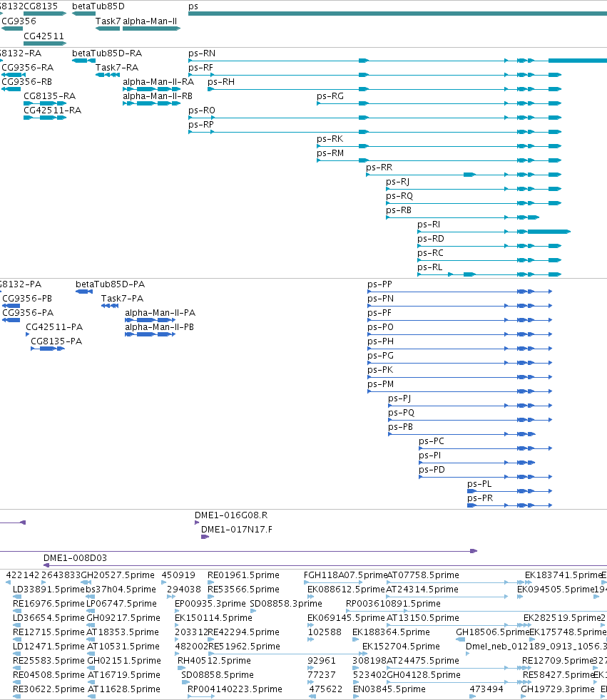Select protein alpha-Man-II-PA

coord(160,313)
